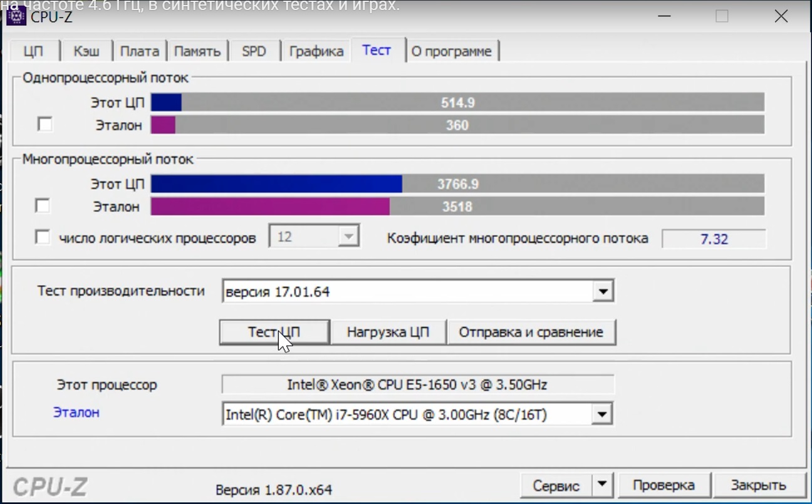Click the blue Эталон link label
812x504 pixels.
click(x=76, y=413)
